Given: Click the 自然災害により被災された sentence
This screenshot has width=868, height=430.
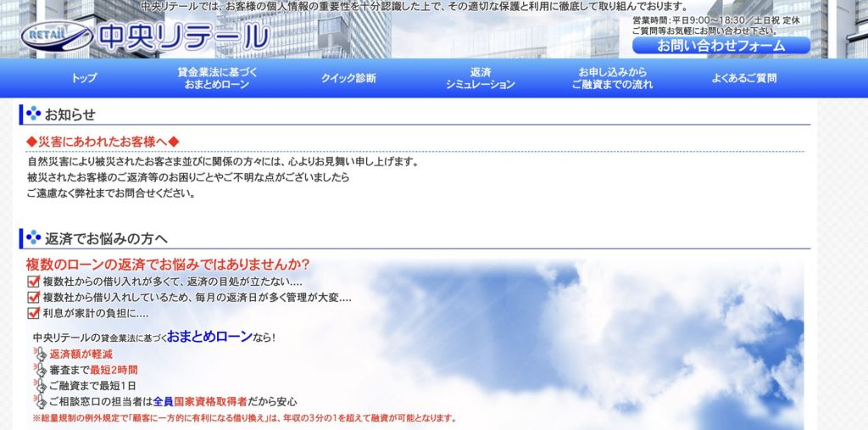Looking at the screenshot, I should pyautogui.click(x=223, y=162).
